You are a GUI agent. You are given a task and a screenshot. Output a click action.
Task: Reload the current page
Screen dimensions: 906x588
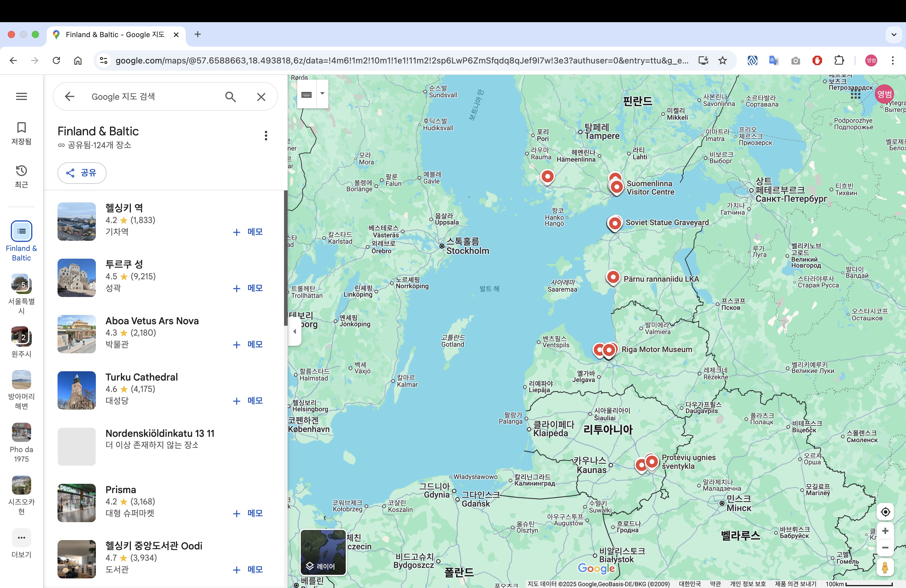56,60
